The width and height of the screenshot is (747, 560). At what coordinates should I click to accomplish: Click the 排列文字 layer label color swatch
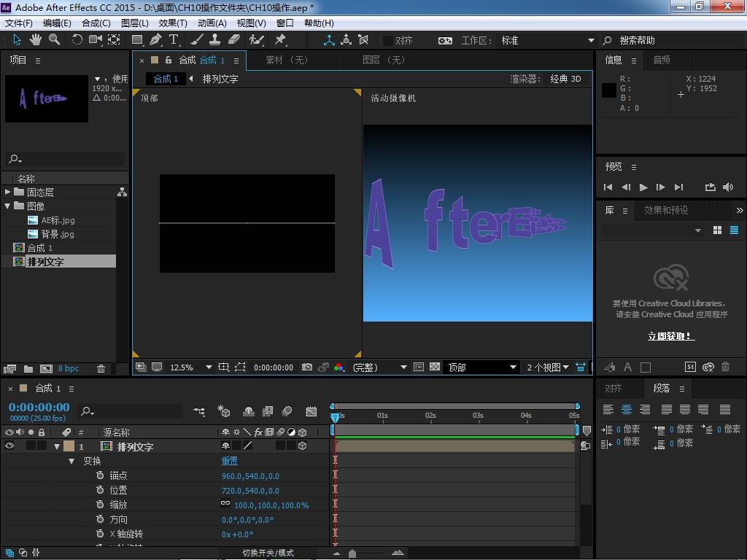(x=69, y=446)
